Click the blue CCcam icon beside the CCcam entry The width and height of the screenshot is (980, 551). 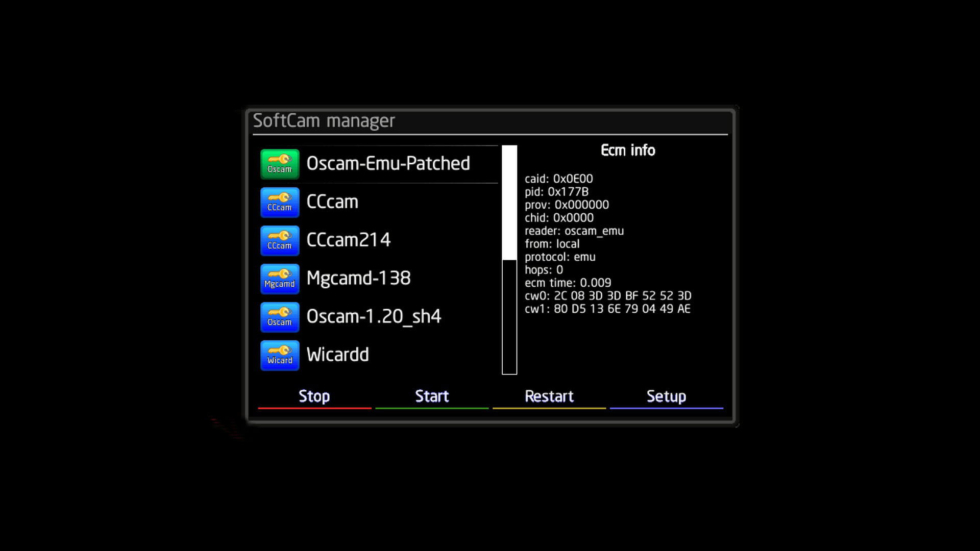(280, 202)
